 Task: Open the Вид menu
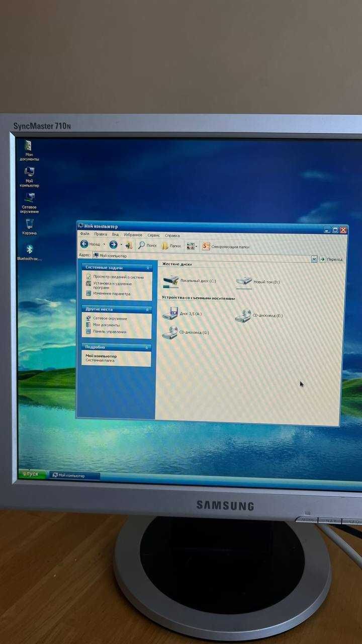(115, 234)
